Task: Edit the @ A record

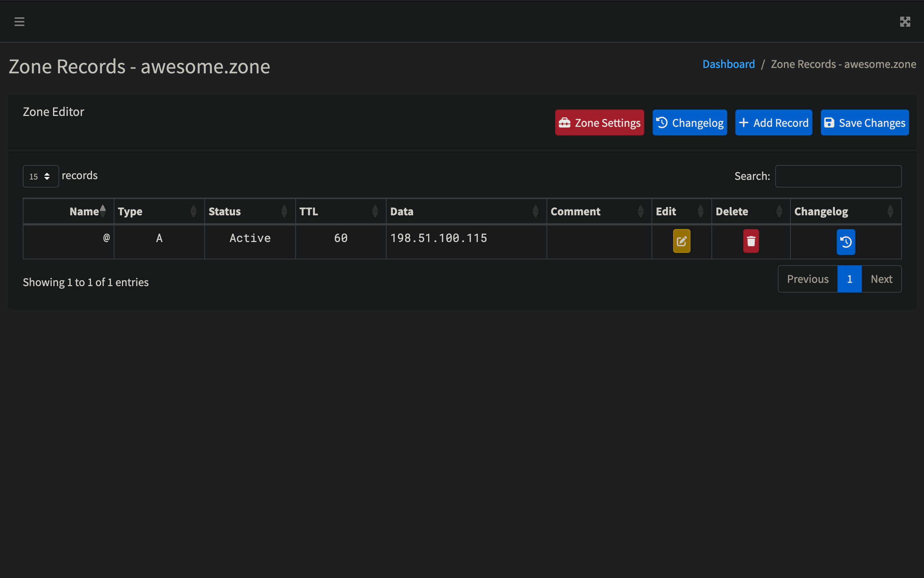Action: 681,241
